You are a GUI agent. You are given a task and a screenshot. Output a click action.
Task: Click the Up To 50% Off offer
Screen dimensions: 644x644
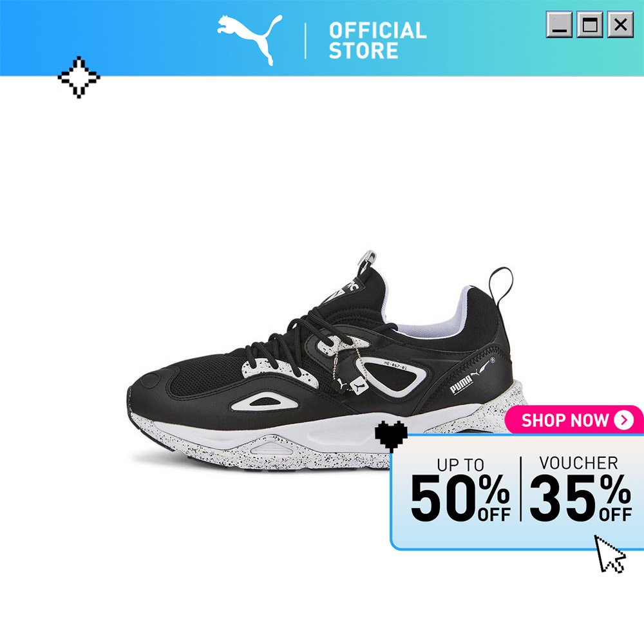[460, 490]
